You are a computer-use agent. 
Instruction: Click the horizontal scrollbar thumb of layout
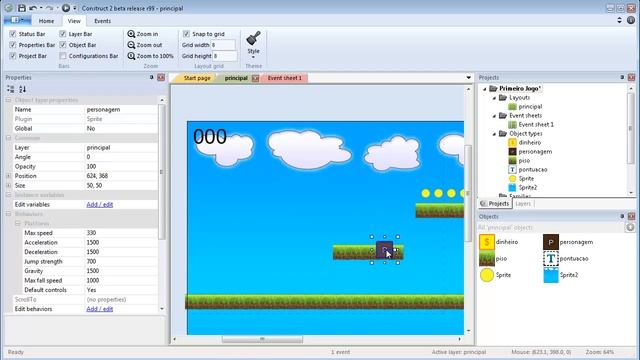262,339
